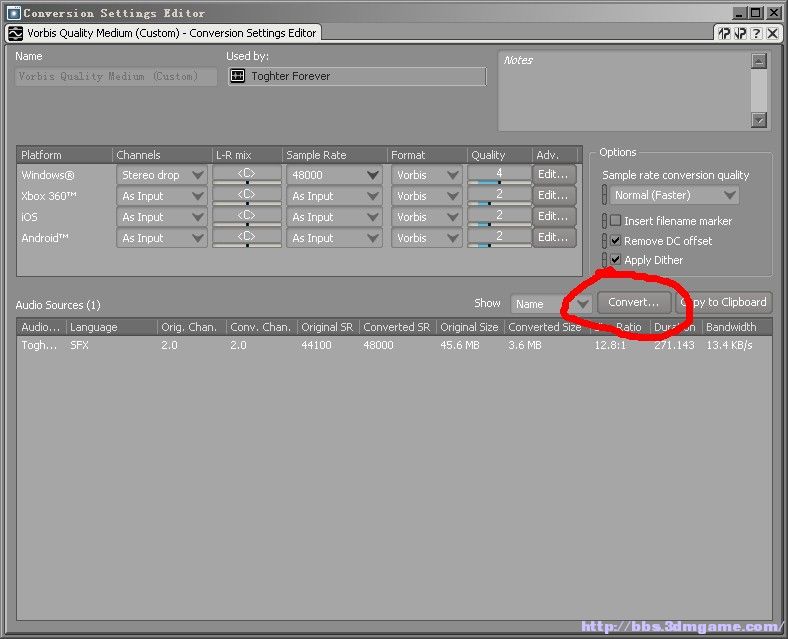Select the Togh... SFX audio source row
This screenshot has width=788, height=639.
(x=394, y=346)
